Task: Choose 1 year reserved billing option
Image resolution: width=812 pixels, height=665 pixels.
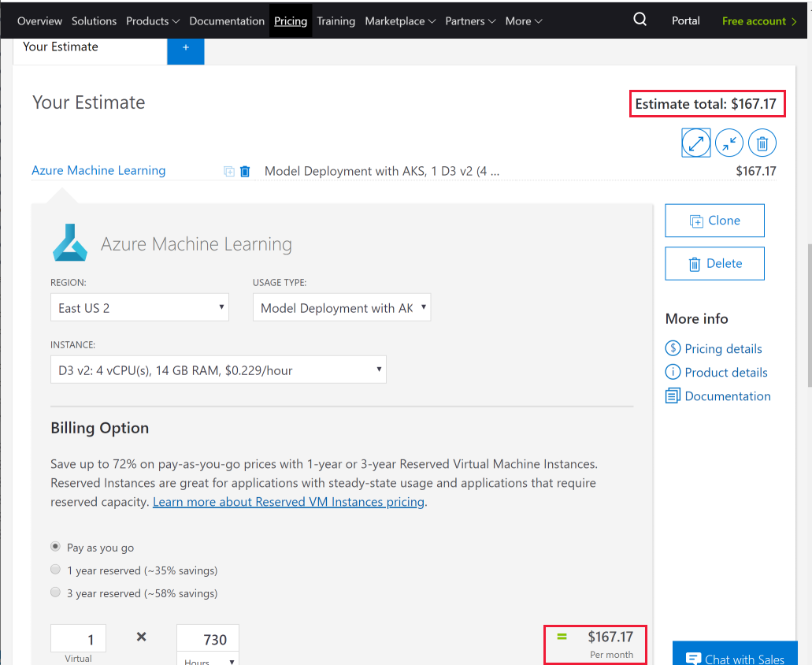Action: click(55, 570)
